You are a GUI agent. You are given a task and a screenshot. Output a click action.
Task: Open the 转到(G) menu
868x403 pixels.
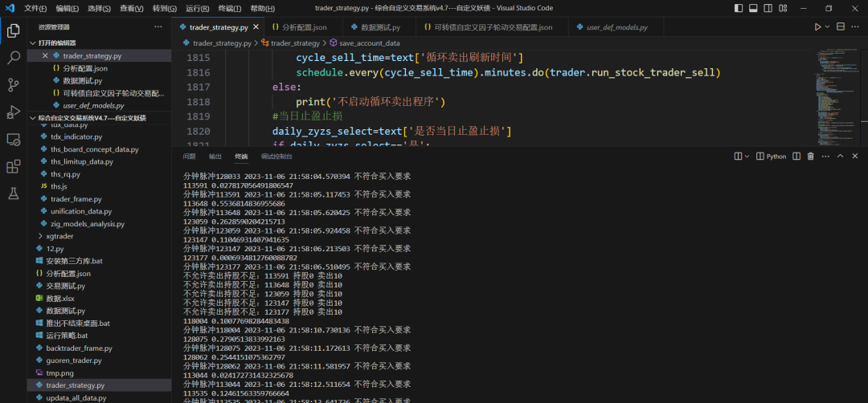[165, 9]
